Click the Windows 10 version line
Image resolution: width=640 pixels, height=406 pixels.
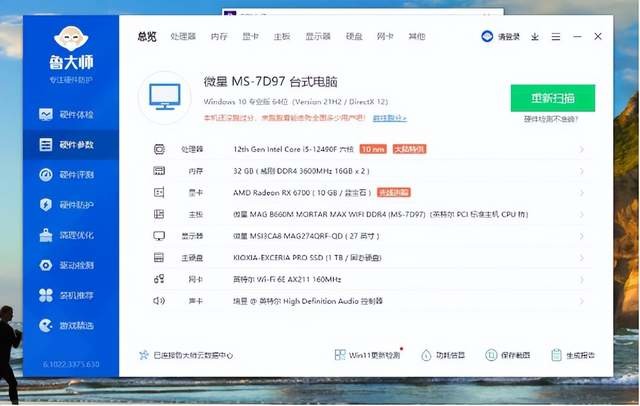pos(296,102)
